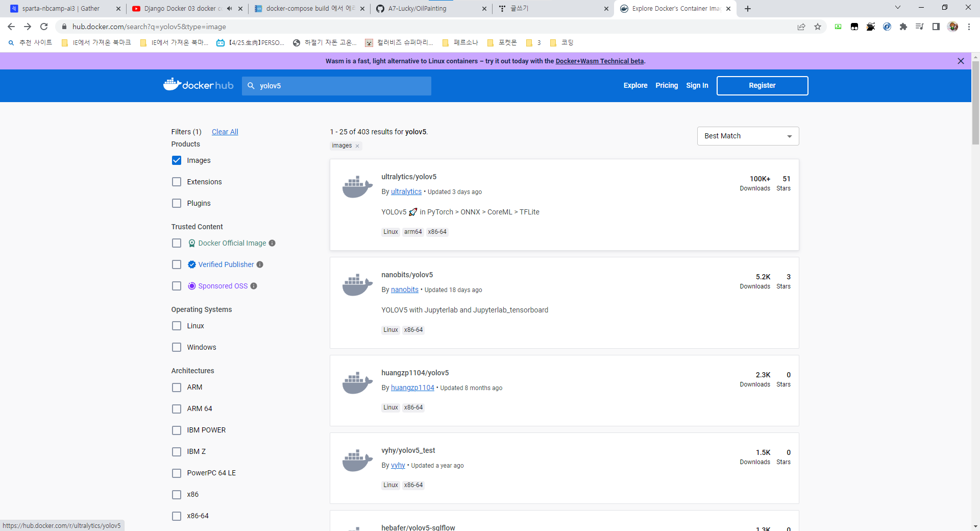
Task: Click the Docker Hub whale logo
Action: (198, 85)
